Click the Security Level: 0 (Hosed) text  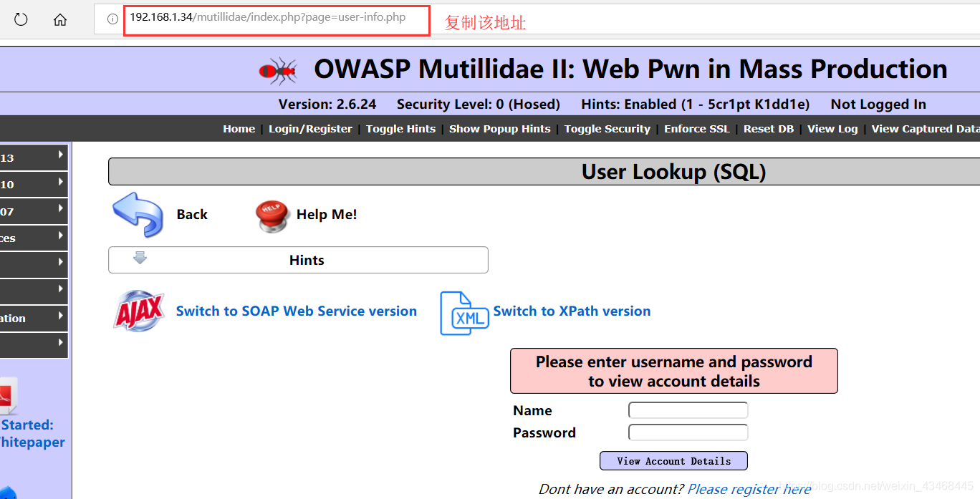(479, 105)
